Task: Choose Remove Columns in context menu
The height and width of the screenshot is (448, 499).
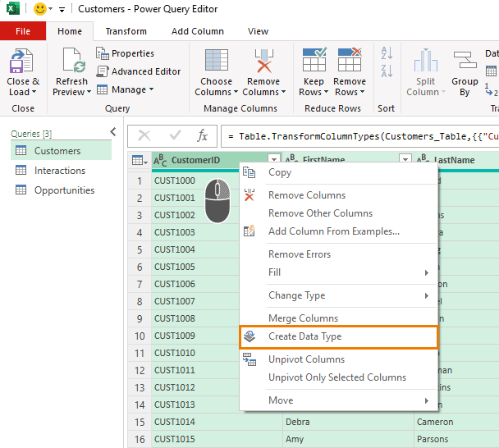Action: pyautogui.click(x=339, y=195)
